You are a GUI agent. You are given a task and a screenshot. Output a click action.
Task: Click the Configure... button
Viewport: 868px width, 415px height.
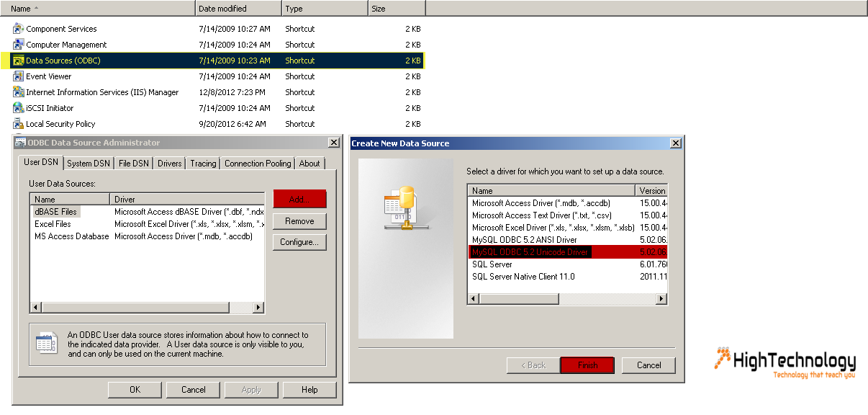tap(299, 242)
